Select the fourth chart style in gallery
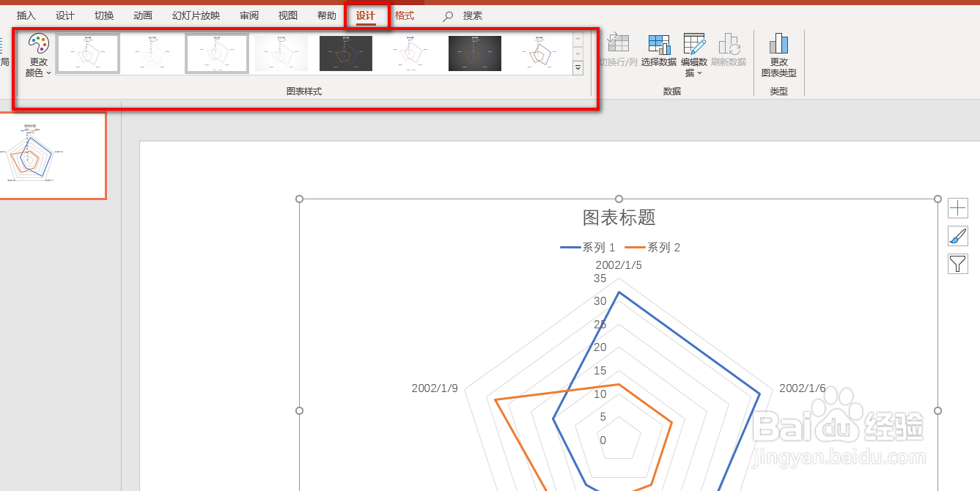Image resolution: width=980 pixels, height=491 pixels. (281, 53)
